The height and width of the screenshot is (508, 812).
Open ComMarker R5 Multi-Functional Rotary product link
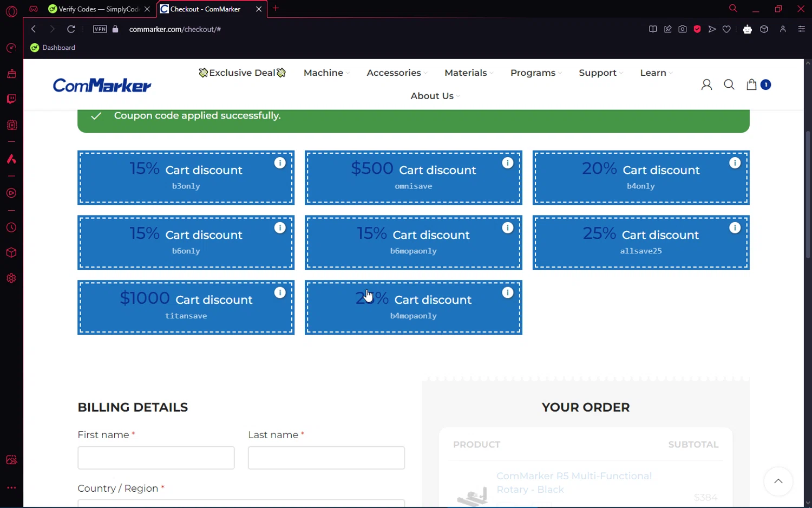coord(574,483)
